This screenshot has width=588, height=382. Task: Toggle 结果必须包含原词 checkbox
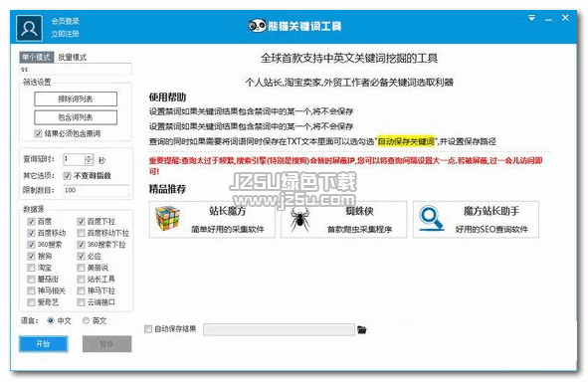[x=38, y=133]
